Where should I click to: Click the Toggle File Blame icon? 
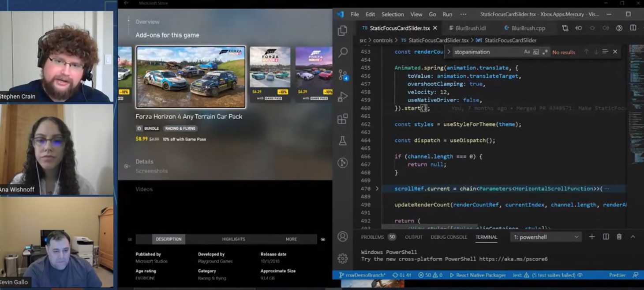pyautogui.click(x=619, y=28)
